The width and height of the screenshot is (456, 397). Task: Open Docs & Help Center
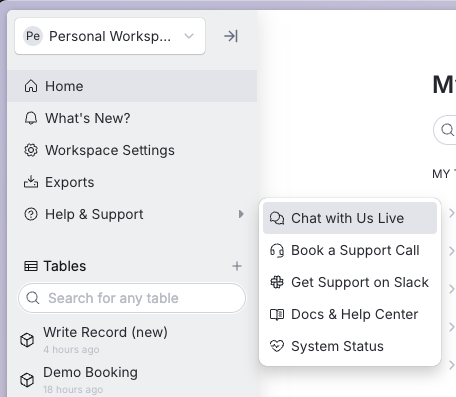click(350, 314)
